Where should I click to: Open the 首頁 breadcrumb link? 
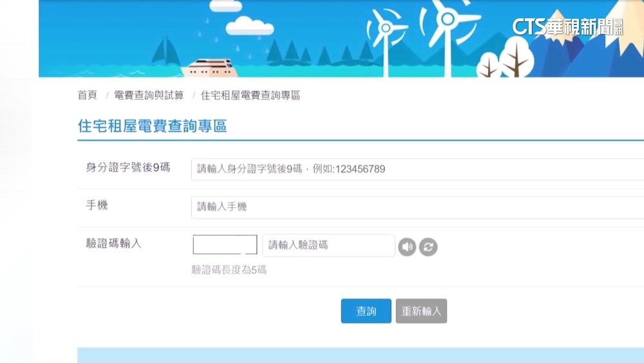click(x=88, y=95)
